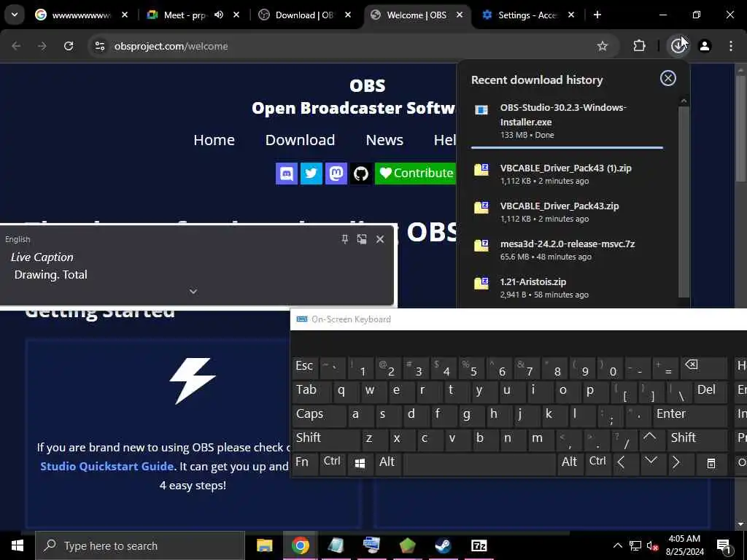Click the download history panel scrollbar
Viewport: 747px width, 560px height.
(x=684, y=201)
